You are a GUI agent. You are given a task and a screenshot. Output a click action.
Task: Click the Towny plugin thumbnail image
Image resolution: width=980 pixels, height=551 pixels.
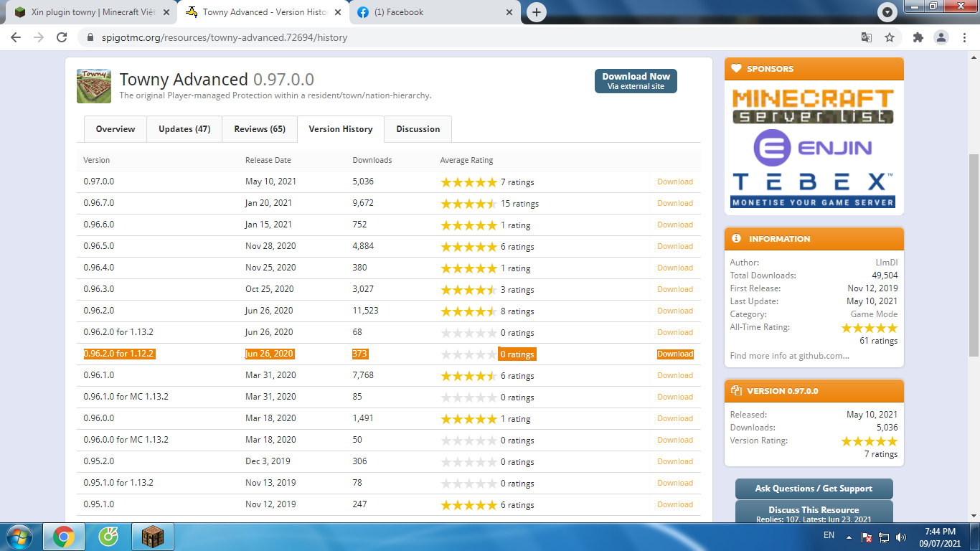coord(94,86)
